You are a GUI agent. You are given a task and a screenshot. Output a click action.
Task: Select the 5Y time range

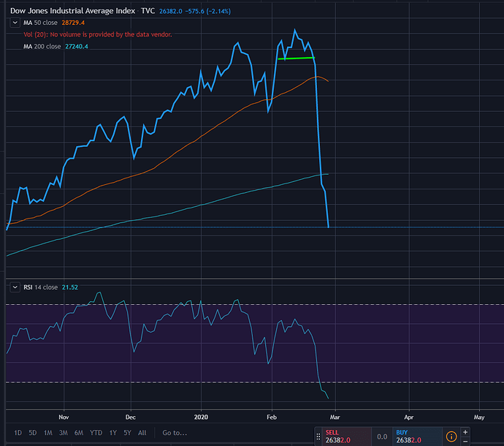(128, 433)
